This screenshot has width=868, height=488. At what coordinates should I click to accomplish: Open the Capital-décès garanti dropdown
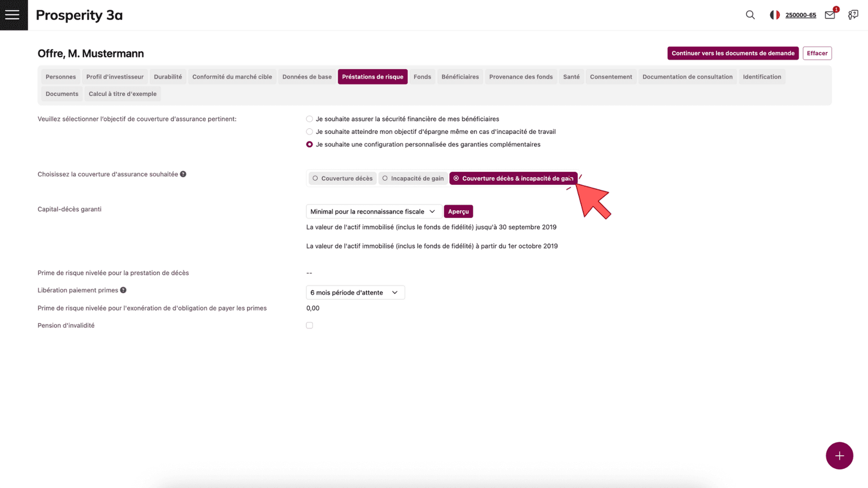(373, 211)
